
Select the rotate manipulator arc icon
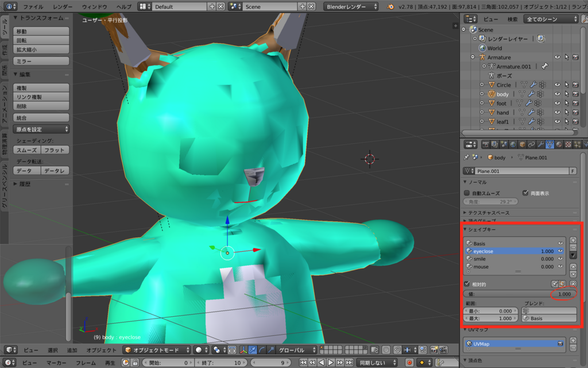pos(262,350)
